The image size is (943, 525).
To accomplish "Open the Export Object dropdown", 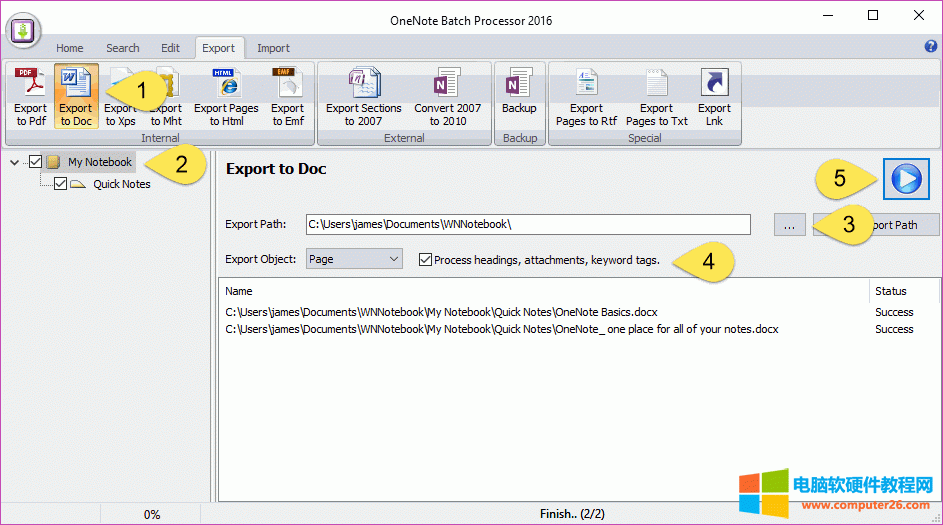I will coord(353,259).
